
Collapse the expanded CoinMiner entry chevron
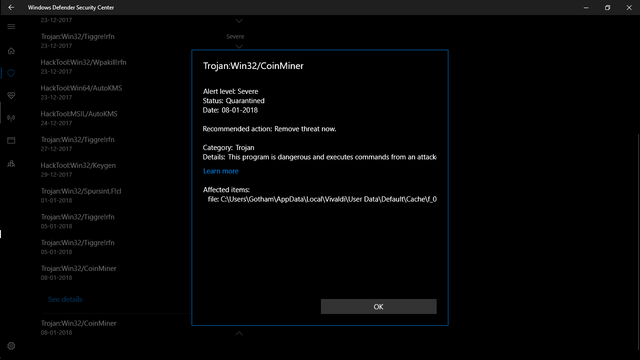pos(239,333)
